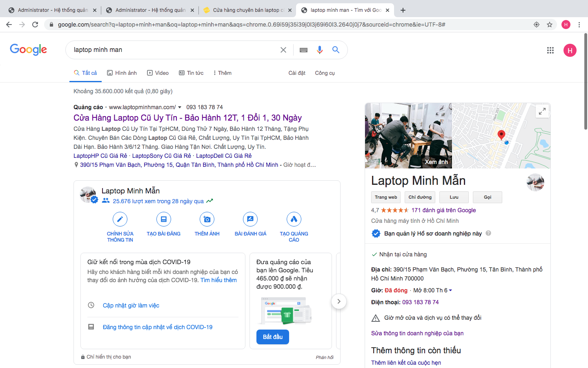
Task: Click the location target icon in address bar
Action: (x=537, y=25)
